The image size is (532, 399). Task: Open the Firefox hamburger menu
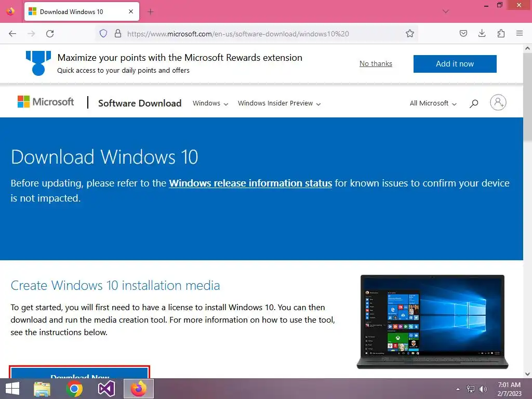pos(520,33)
